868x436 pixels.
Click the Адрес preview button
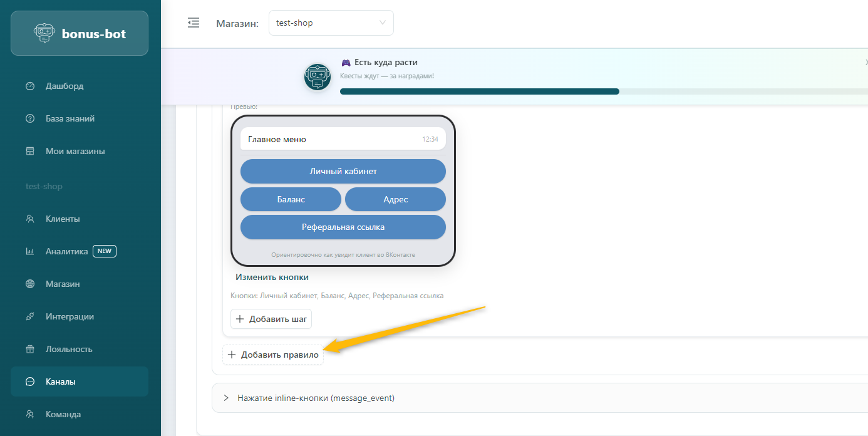coord(395,199)
